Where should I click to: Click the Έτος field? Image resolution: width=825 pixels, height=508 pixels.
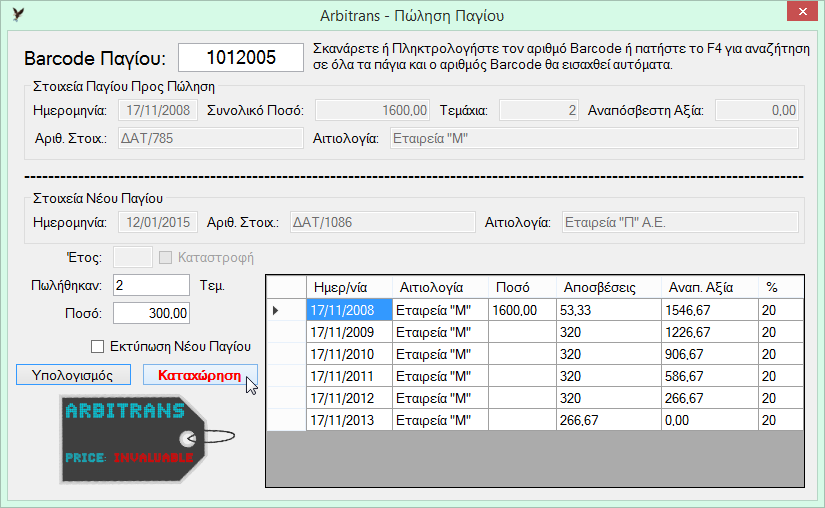[133, 257]
